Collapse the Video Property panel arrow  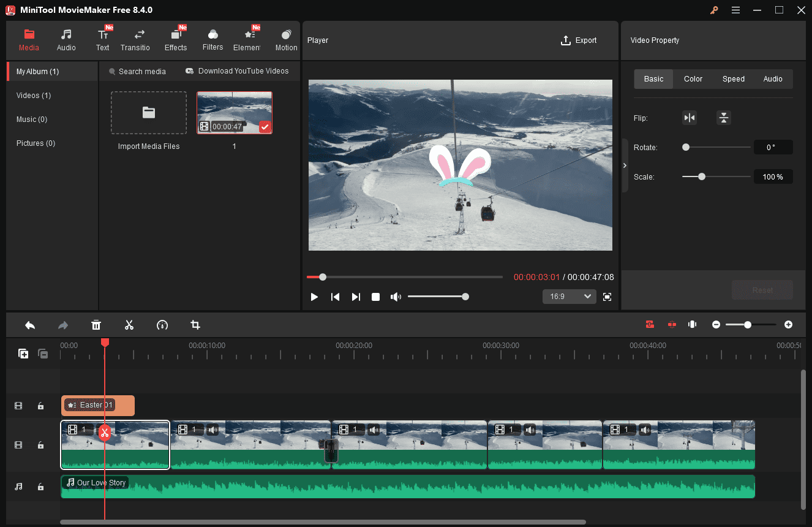(x=625, y=165)
